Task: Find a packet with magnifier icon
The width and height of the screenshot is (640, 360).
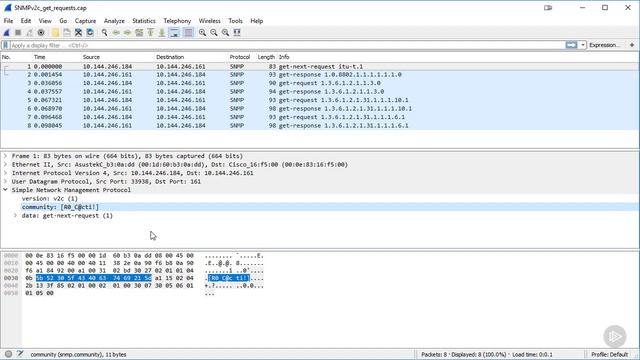Action: point(104,33)
